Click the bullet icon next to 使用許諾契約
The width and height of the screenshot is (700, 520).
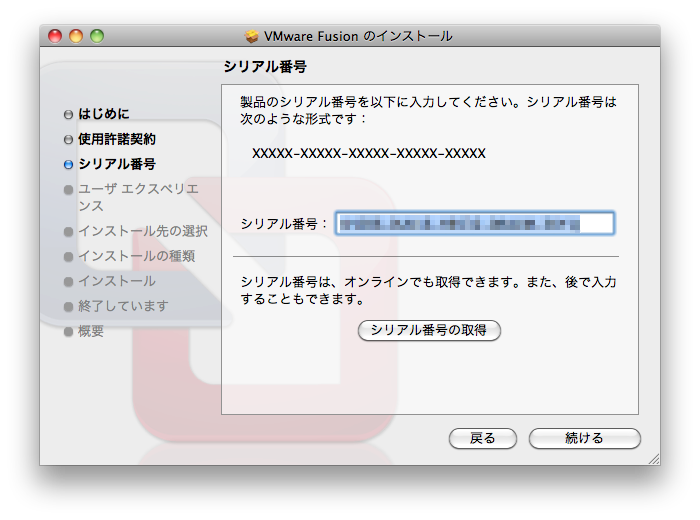coord(68,140)
